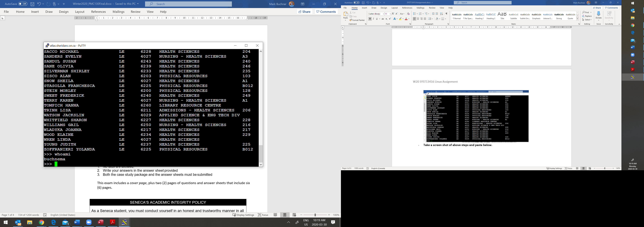Click the Comments button in left window
Image resolution: width=644 pixels, height=227 pixels.
(326, 12)
